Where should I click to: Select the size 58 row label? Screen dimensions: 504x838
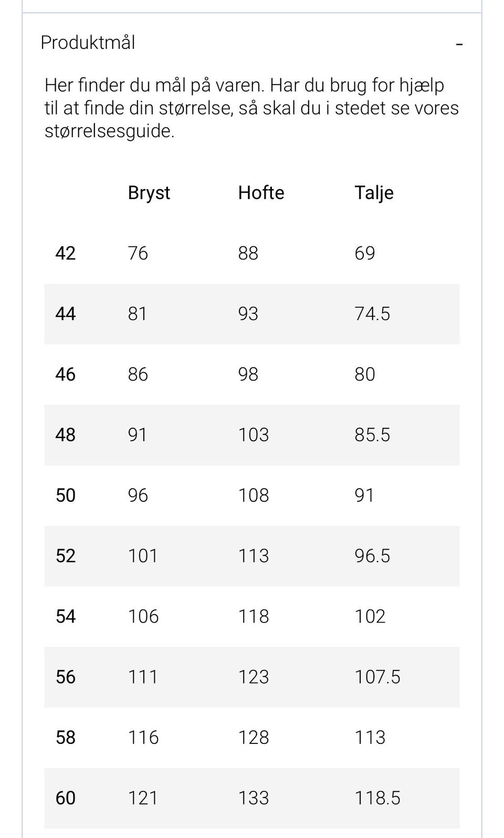[x=66, y=737]
